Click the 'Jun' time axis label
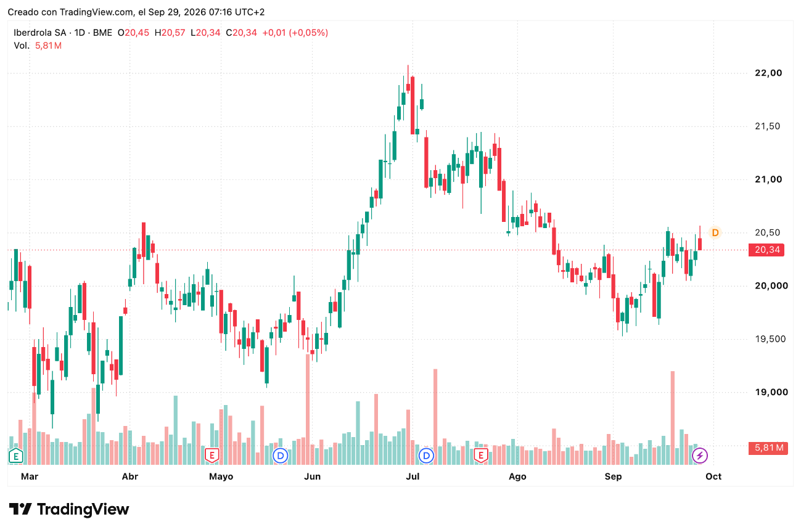Image resolution: width=801 pixels, height=532 pixels. [313, 477]
